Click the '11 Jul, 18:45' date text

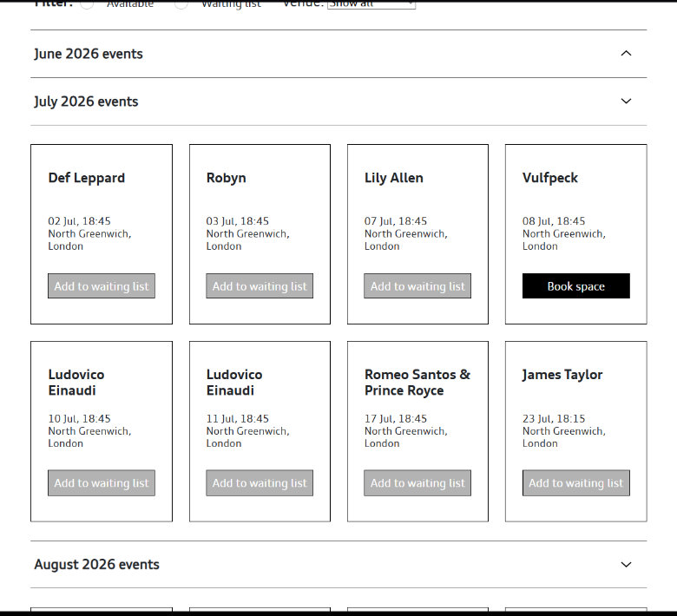click(x=238, y=418)
